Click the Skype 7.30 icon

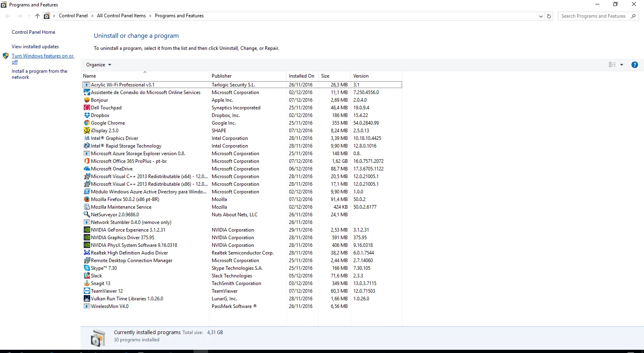[x=87, y=268]
